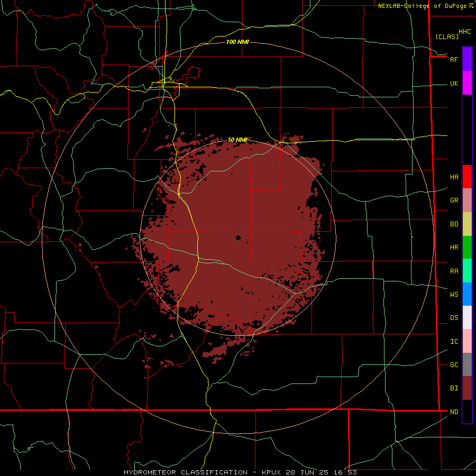Screen dimensions: 476x476
Task: Click the '[CLAS]' legend header
Action: click(447, 36)
